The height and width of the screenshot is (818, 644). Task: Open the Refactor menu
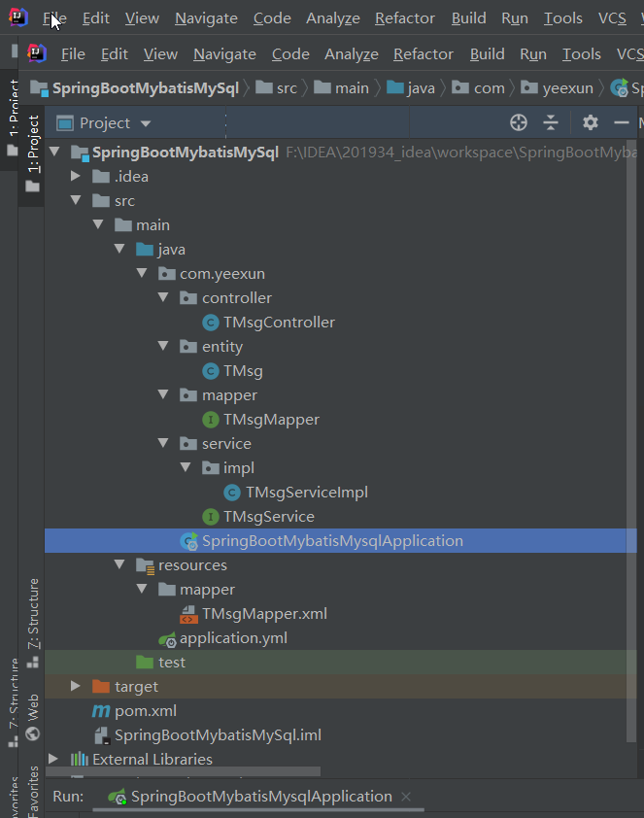pos(404,17)
